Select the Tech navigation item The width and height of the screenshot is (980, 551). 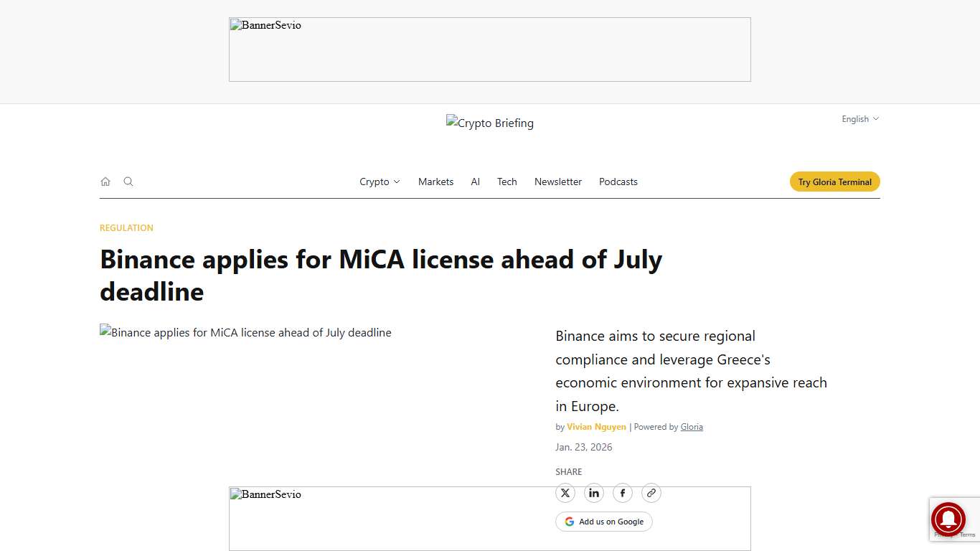pyautogui.click(x=507, y=182)
